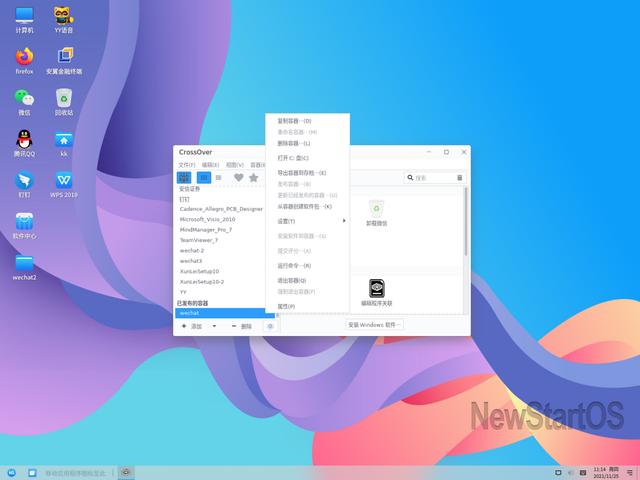Open the 计算机 desktop icon

(24, 20)
